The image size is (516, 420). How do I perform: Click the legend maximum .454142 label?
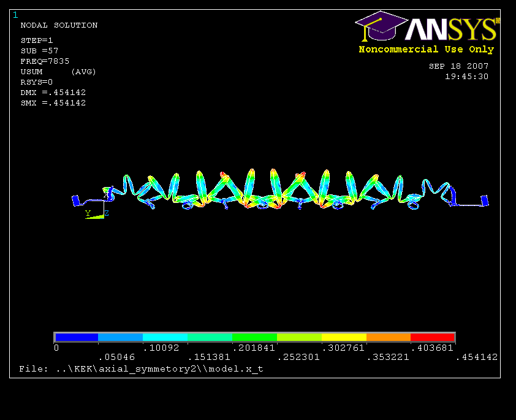point(477,357)
